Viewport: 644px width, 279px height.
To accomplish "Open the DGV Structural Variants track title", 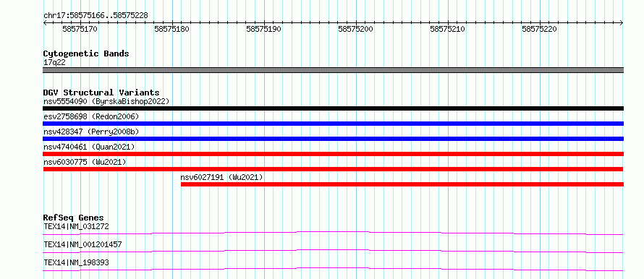I will (101, 93).
